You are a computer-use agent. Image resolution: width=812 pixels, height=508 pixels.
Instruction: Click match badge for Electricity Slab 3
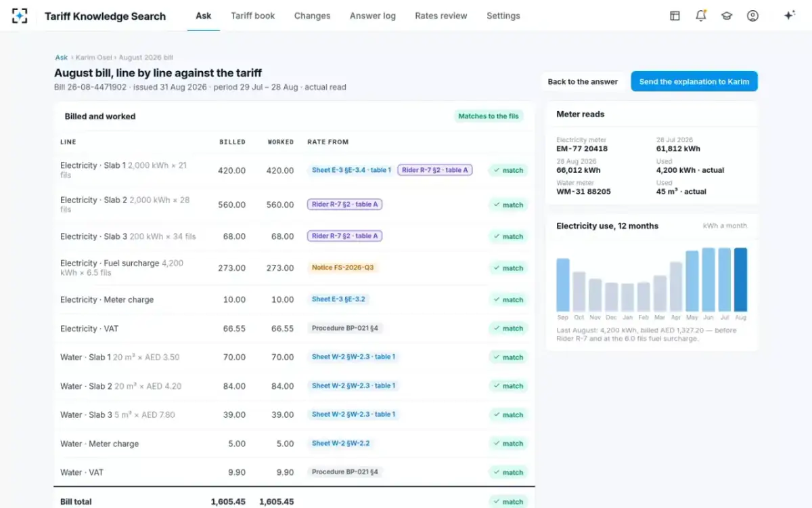pos(508,236)
